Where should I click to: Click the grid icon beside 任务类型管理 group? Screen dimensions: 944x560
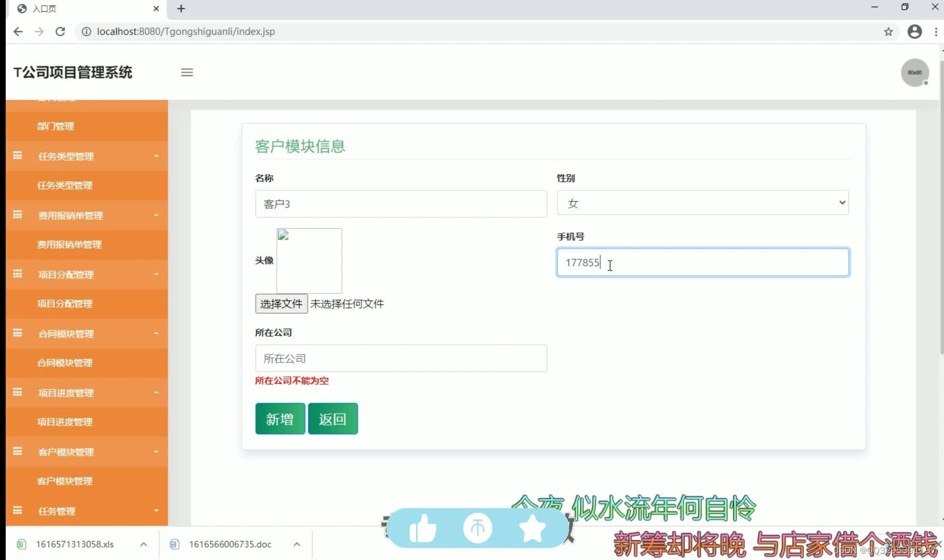(18, 156)
